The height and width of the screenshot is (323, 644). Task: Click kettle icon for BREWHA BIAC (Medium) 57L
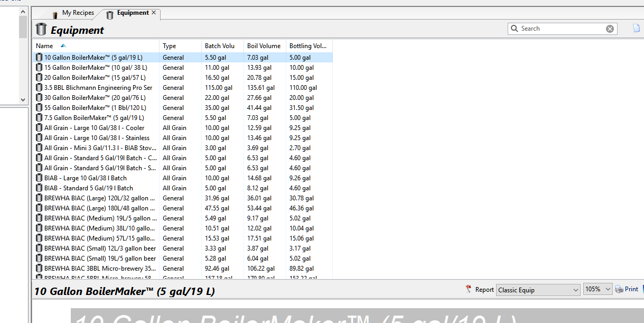39,238
